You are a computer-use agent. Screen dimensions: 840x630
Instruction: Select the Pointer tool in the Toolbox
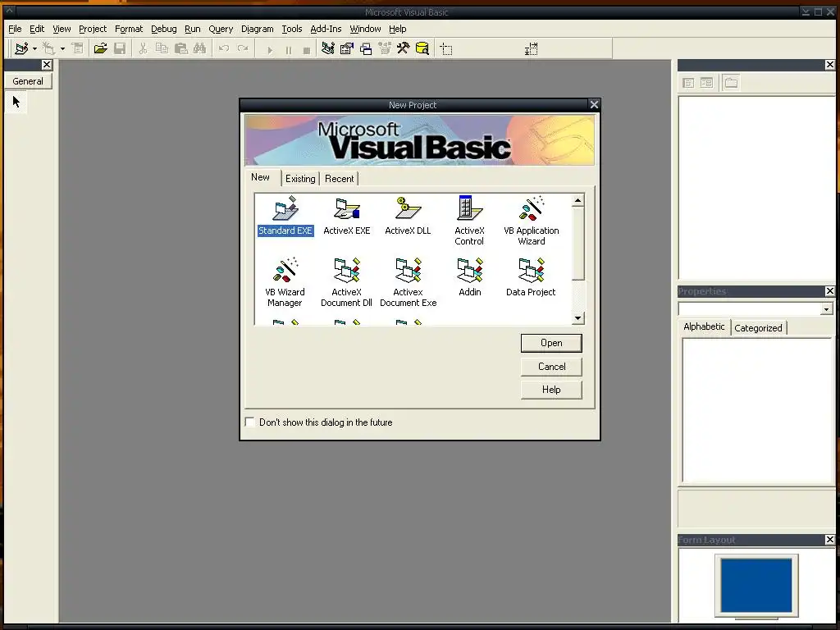click(x=16, y=101)
